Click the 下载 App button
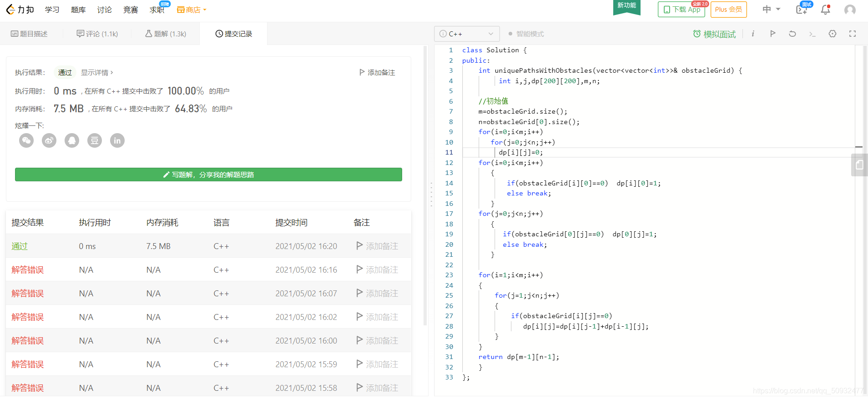The height and width of the screenshot is (399, 868). [x=681, y=9]
